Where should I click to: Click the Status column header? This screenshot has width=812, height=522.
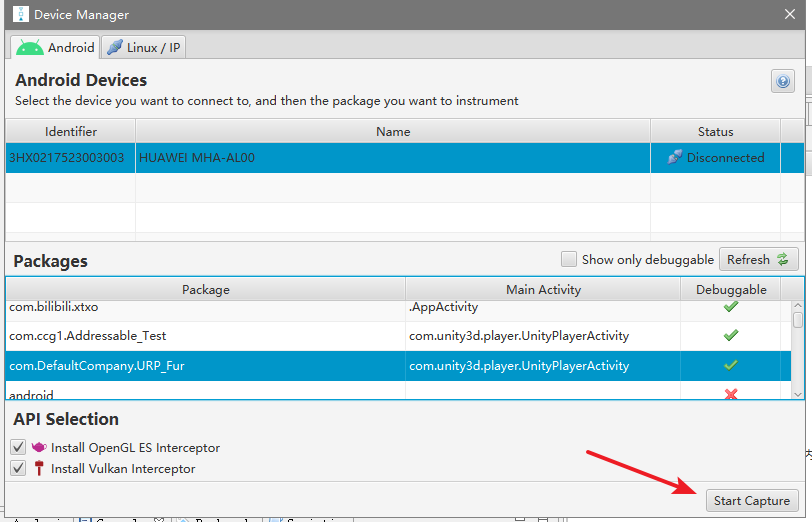click(x=715, y=132)
